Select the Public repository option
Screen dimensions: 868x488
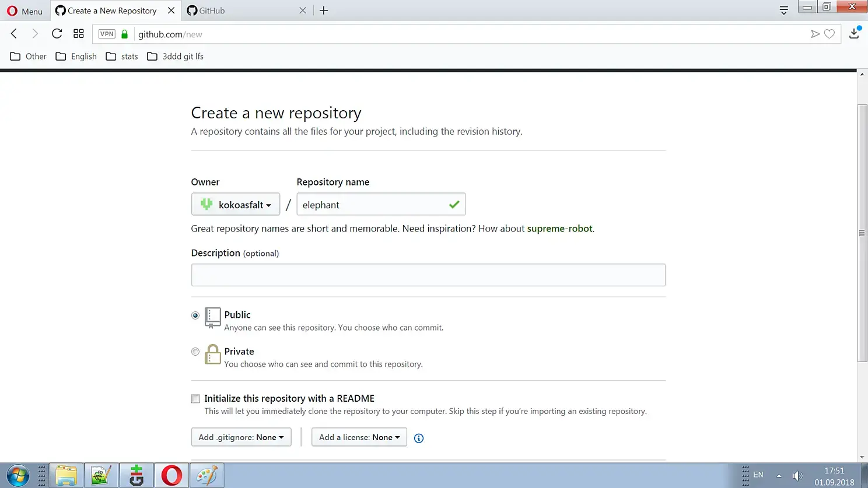tap(195, 315)
